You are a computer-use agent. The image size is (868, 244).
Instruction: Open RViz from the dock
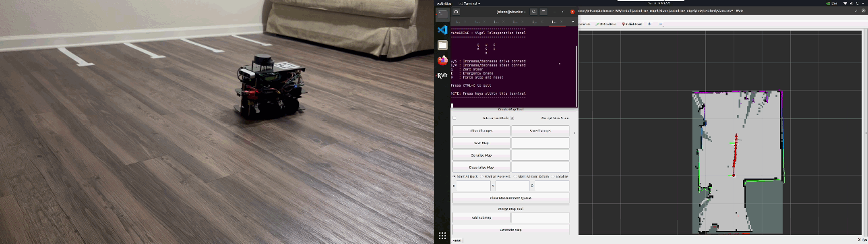click(442, 75)
